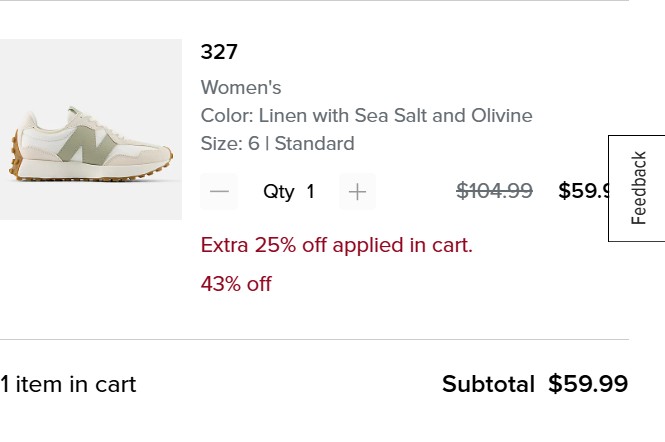Decrease quantity with the minus button

tap(219, 191)
